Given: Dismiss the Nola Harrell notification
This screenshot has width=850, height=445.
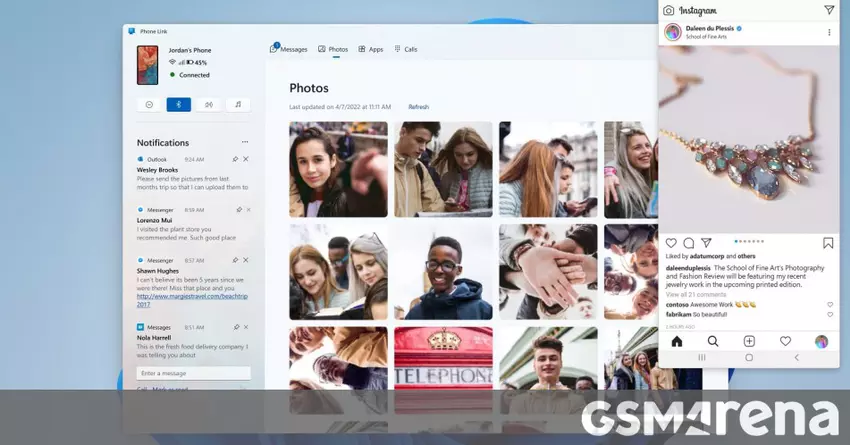Looking at the screenshot, I should point(246,327).
